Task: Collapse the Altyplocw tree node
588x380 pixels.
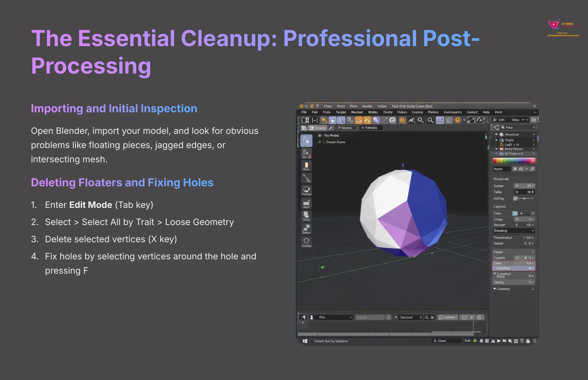Action: (496, 135)
